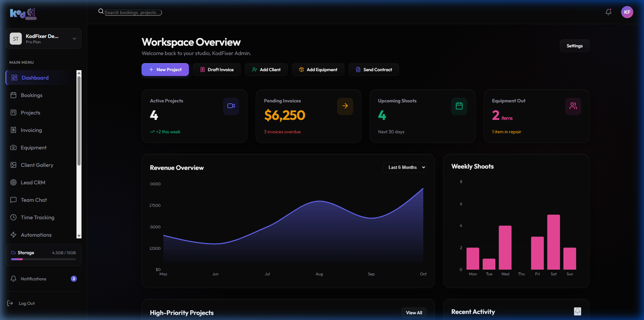
Task: Expand the KodFixer workspace chevron
Action: click(x=74, y=39)
